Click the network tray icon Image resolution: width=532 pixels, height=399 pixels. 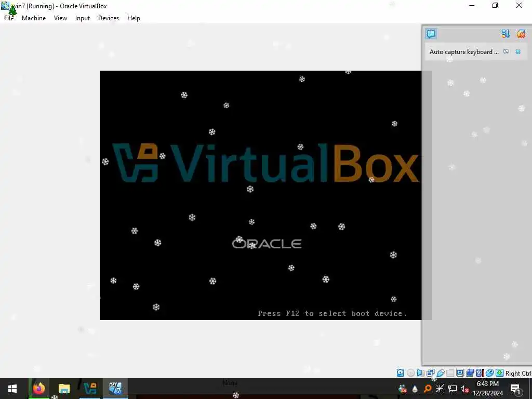tap(453, 389)
